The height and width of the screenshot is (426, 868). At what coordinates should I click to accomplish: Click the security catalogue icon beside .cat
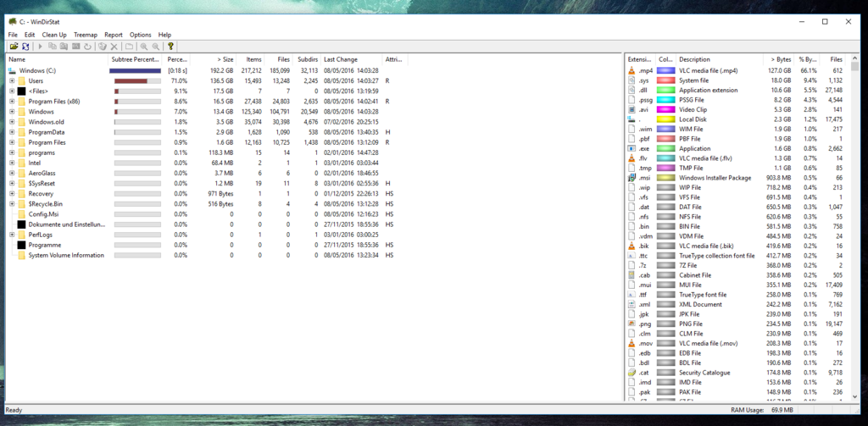(x=632, y=373)
